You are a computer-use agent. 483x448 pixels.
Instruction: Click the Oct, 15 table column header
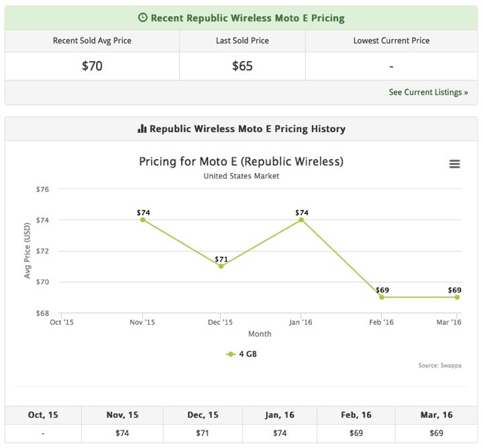coord(43,415)
